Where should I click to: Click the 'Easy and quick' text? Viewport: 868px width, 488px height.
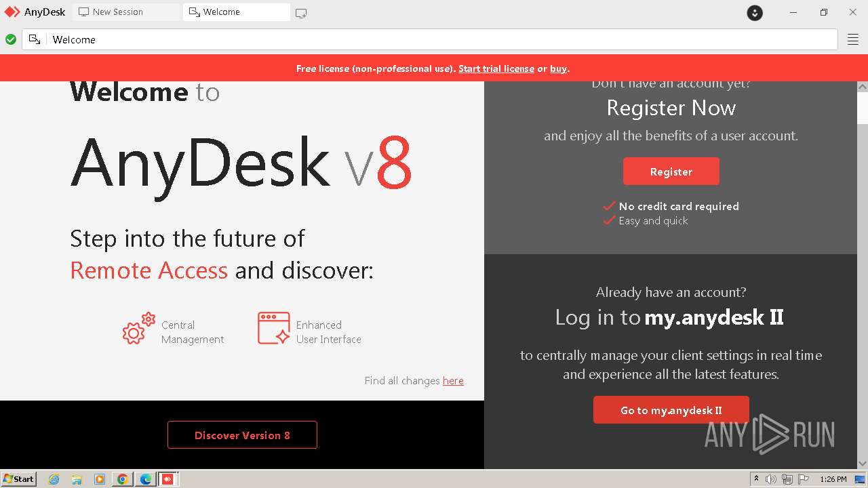click(x=653, y=221)
